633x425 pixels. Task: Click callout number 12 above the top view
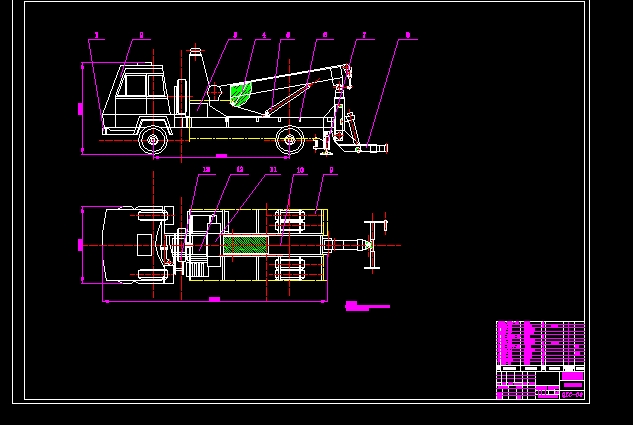[240, 170]
